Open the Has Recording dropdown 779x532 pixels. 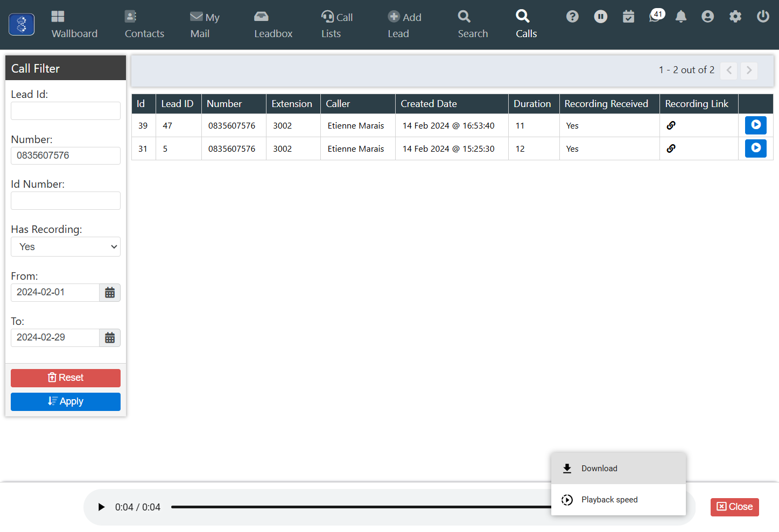(x=66, y=247)
